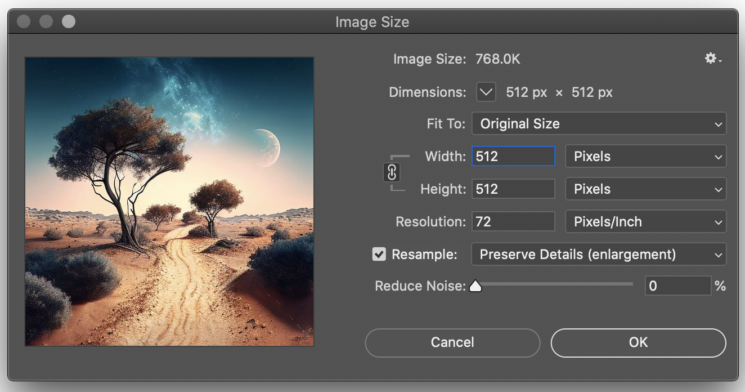Image resolution: width=745 pixels, height=392 pixels.
Task: Click the desert image preview
Action: (x=169, y=201)
